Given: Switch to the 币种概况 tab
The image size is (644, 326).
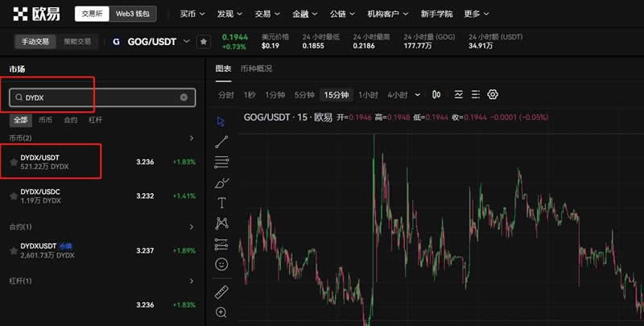Looking at the screenshot, I should (256, 68).
